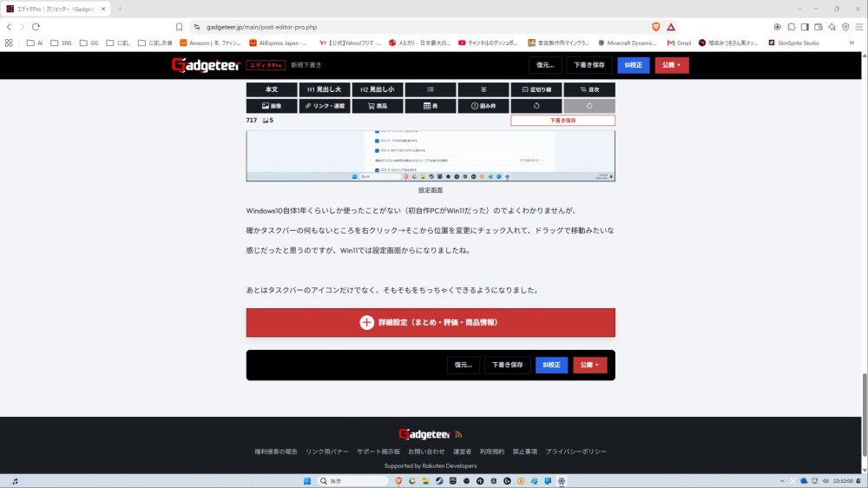This screenshot has width=868, height=488.
Task: Go back in browser history
Action: [9, 27]
